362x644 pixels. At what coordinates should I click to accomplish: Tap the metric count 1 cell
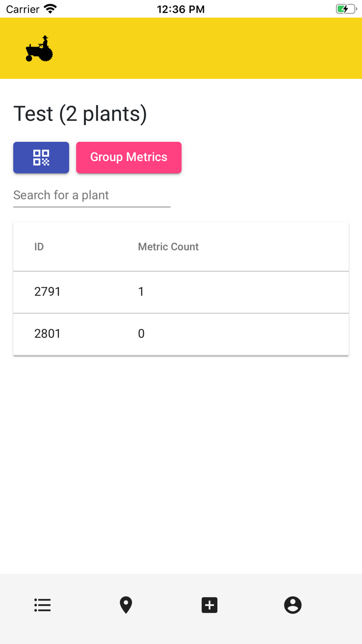pyautogui.click(x=141, y=292)
